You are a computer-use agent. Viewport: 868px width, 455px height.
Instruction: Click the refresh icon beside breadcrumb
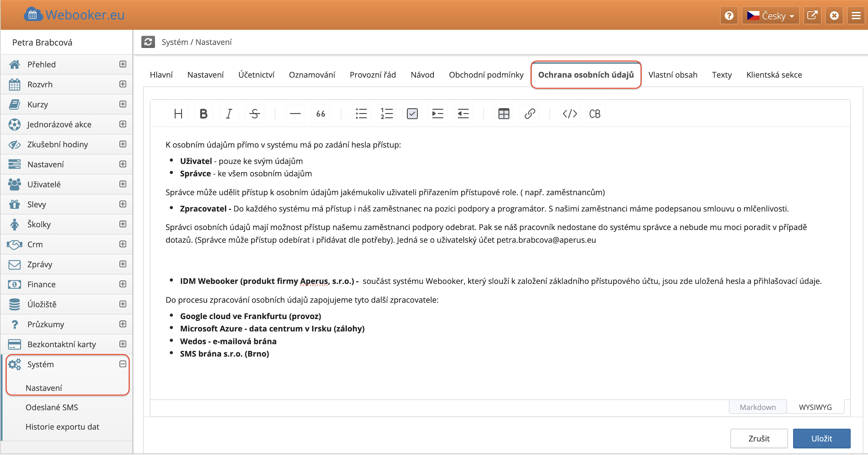point(148,42)
